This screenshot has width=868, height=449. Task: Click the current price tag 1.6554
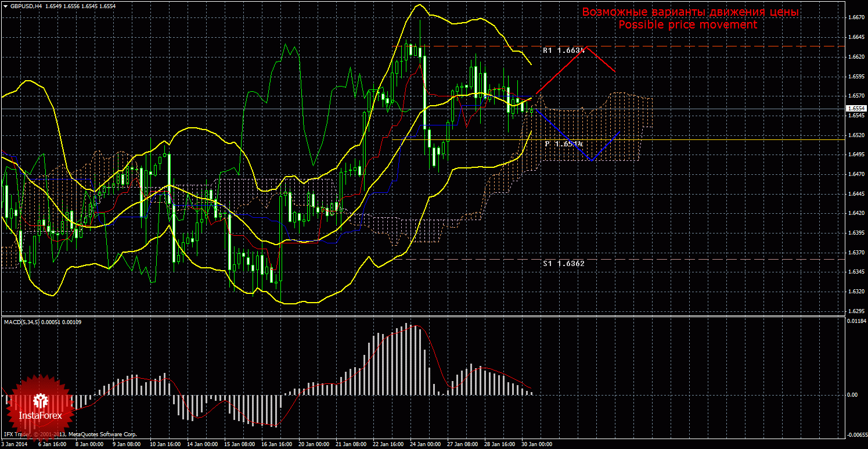click(856, 108)
